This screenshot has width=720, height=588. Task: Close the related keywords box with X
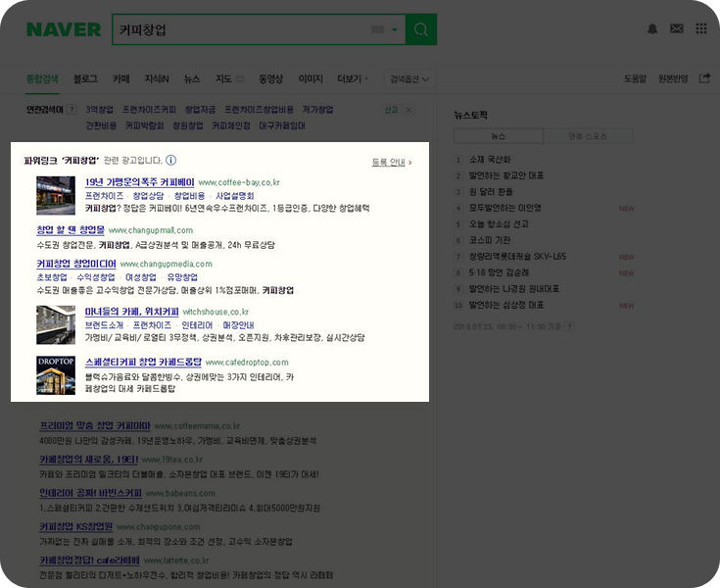click(408, 110)
